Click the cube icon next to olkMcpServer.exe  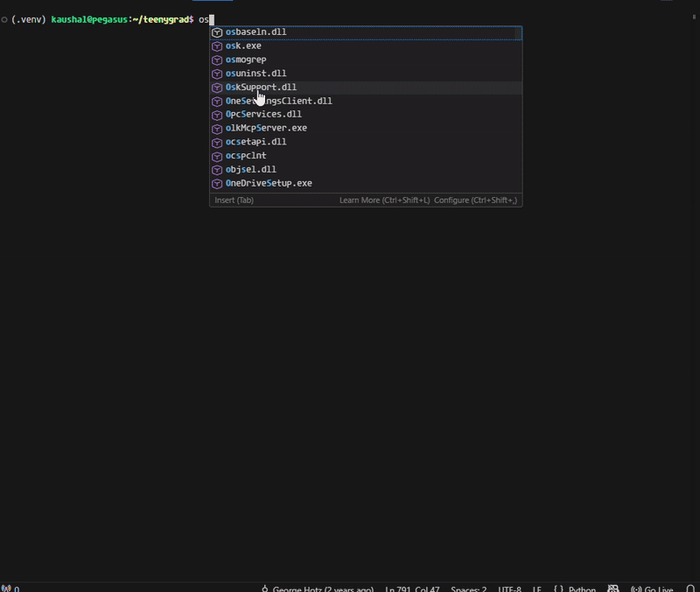218,129
